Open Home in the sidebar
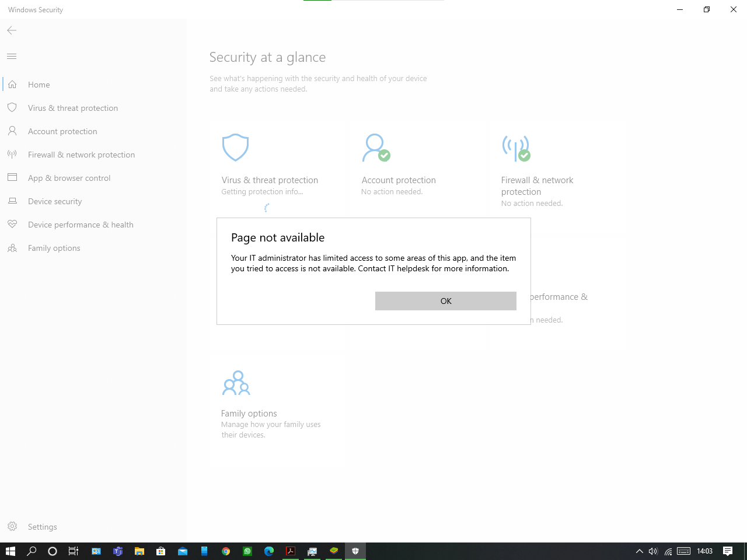The height and width of the screenshot is (560, 747). (x=39, y=85)
